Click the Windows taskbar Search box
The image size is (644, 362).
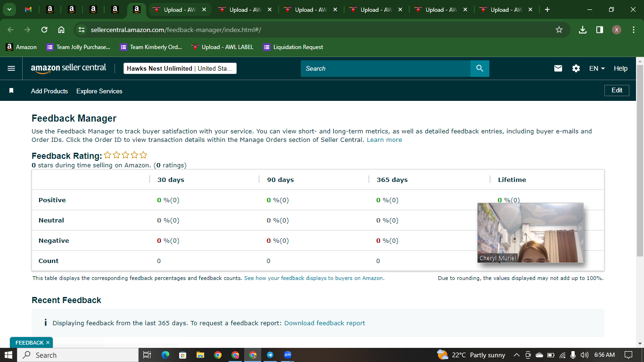pyautogui.click(x=78, y=355)
